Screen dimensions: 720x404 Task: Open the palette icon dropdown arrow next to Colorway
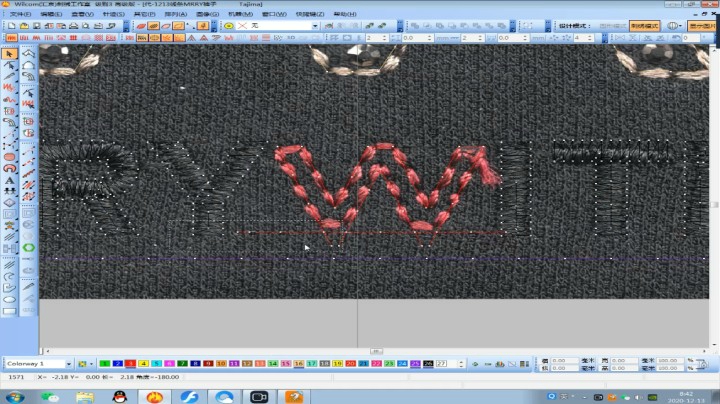[x=91, y=364]
